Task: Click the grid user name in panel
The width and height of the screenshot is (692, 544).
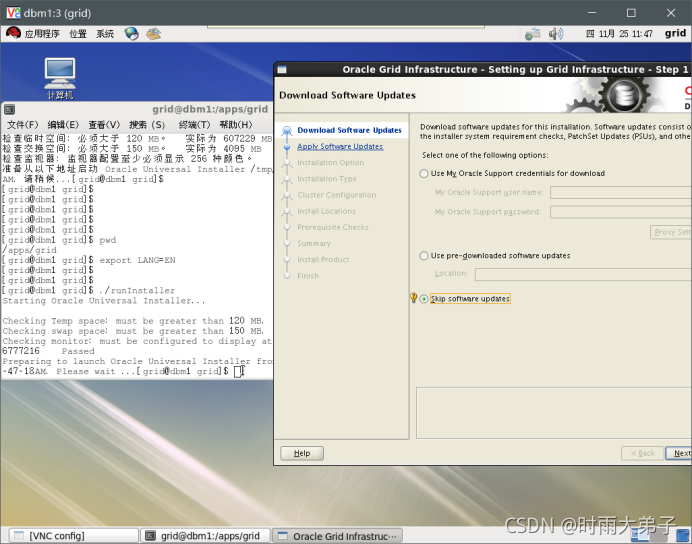Action: point(675,33)
